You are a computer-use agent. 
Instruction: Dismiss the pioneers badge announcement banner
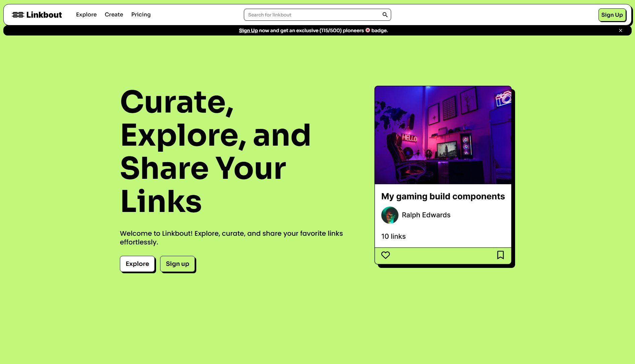[x=621, y=30]
